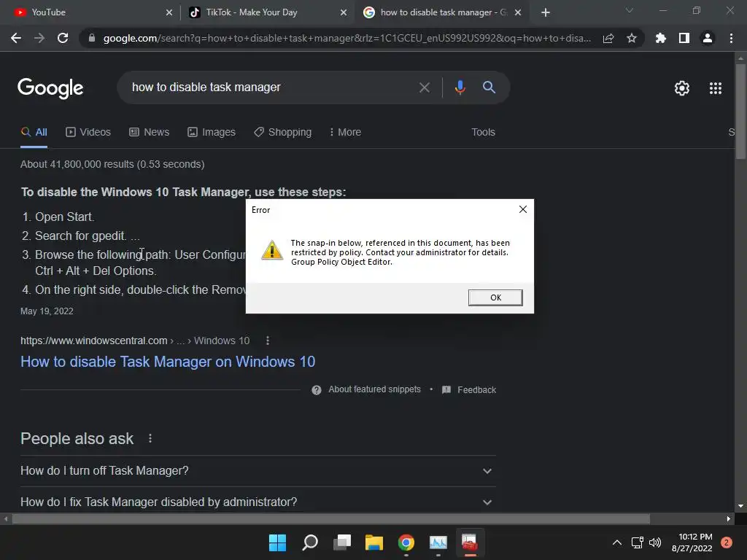Expand the More search filters menu
The height and width of the screenshot is (560, 747).
tap(345, 133)
